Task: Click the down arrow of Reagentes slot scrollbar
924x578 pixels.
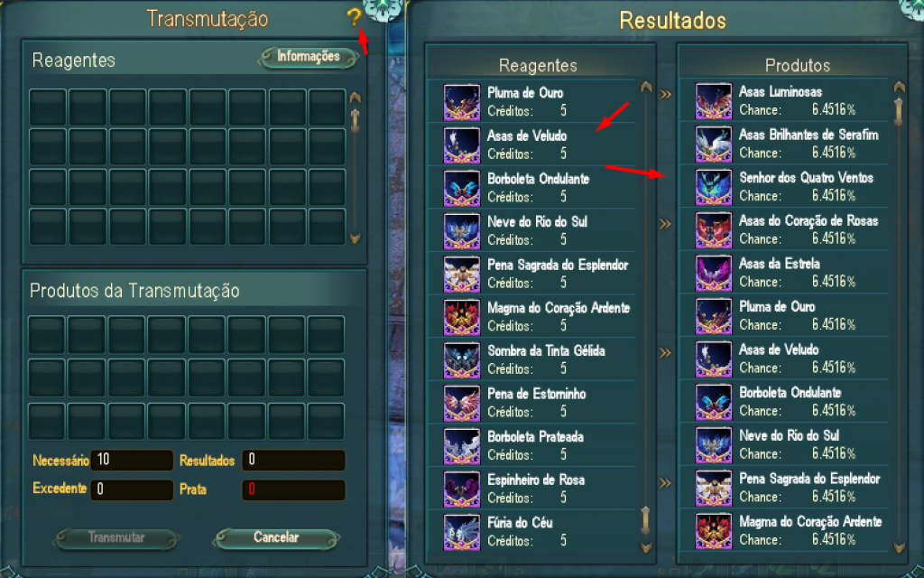Action: 355,238
